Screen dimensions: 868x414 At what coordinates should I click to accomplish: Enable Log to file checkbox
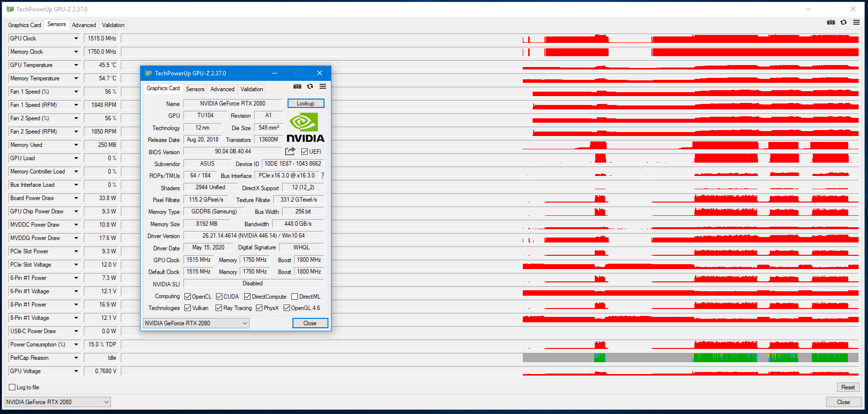tap(12, 387)
